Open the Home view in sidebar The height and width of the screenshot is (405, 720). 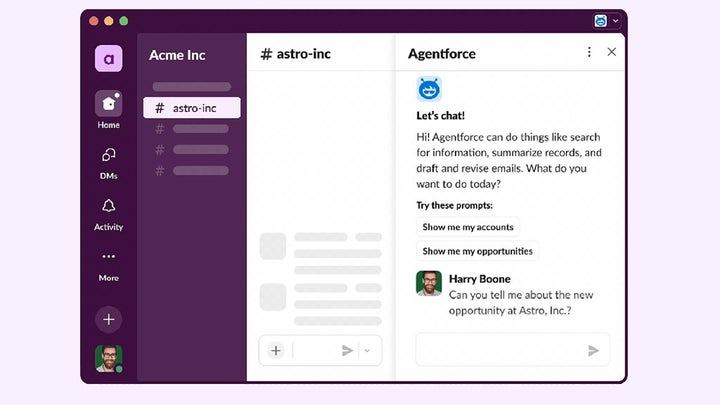[x=108, y=104]
